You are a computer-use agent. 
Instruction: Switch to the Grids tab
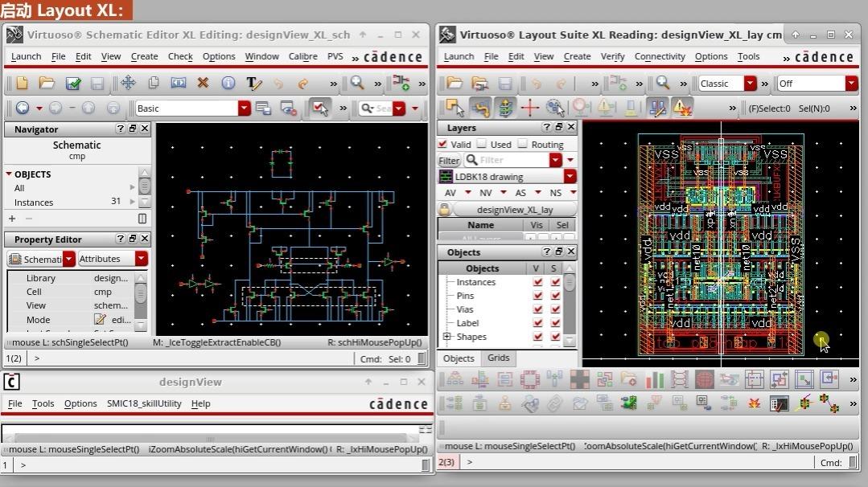click(x=498, y=358)
